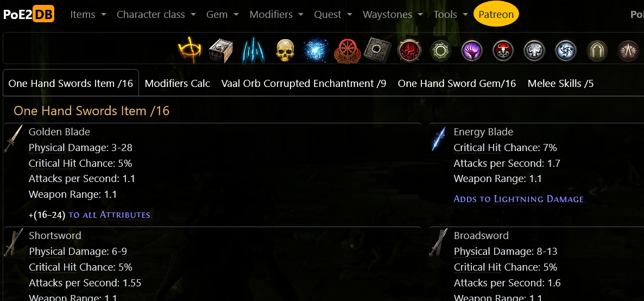Click the purple hand ascendancy icon
The image size is (644, 301).
pyautogui.click(x=472, y=51)
